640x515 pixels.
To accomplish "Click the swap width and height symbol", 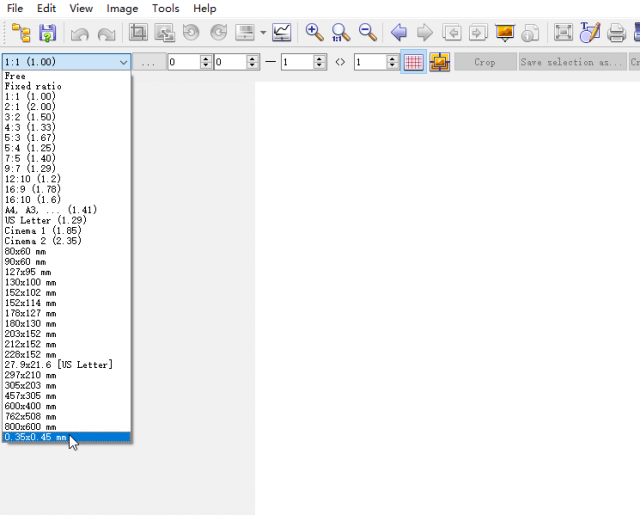I will click(340, 62).
